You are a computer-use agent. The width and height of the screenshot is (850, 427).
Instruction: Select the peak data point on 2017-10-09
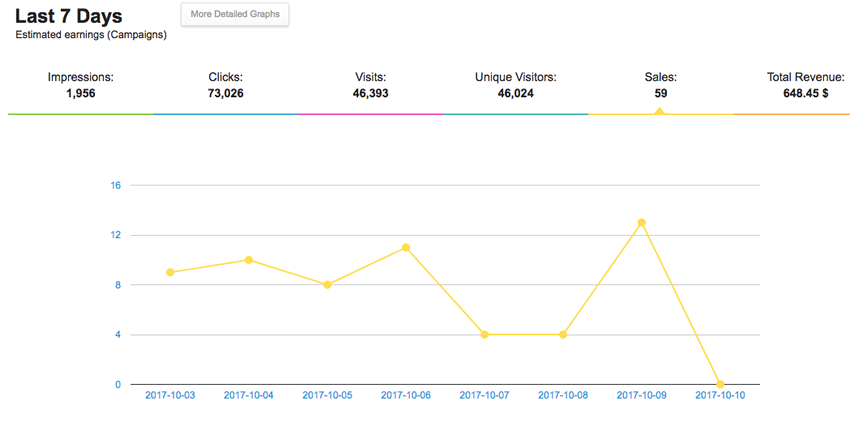pyautogui.click(x=641, y=222)
